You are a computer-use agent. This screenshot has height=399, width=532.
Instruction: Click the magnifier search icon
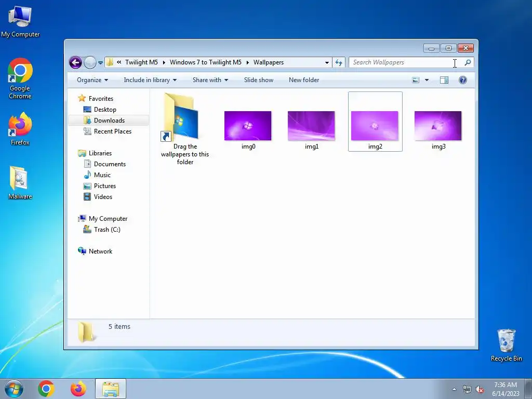(x=468, y=62)
